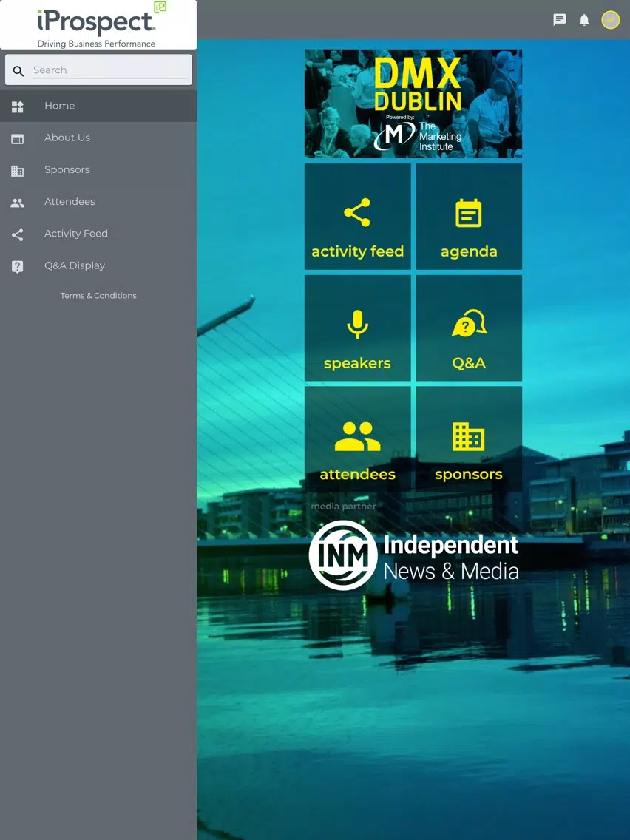Click the search magnifier icon

click(18, 71)
